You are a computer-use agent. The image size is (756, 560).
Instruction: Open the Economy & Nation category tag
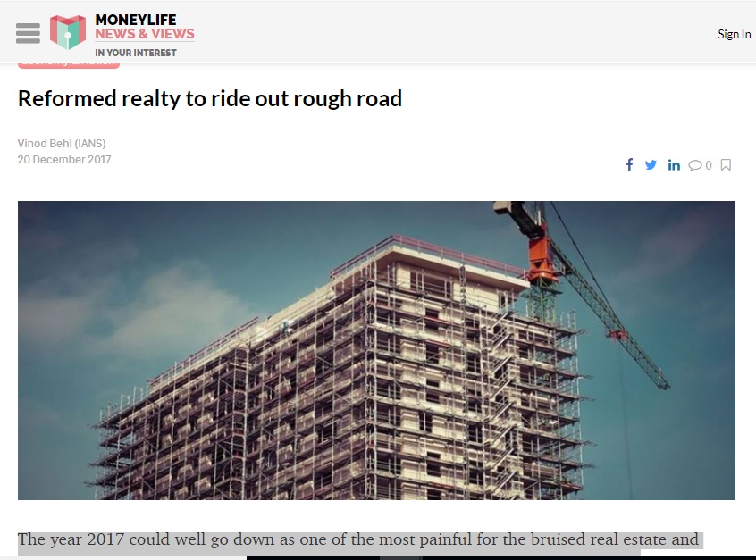[x=69, y=64]
